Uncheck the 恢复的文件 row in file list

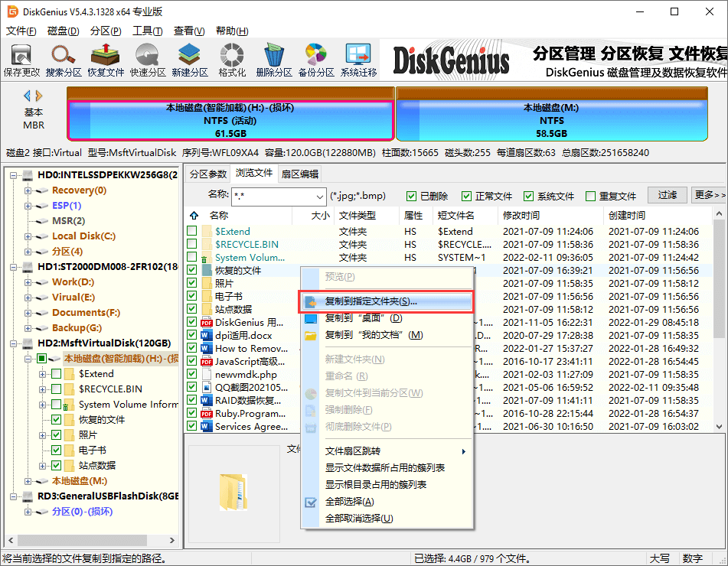click(x=191, y=269)
